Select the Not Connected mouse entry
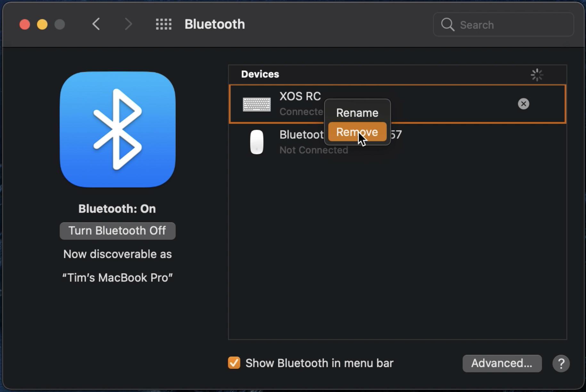Screen dimensions: 586x392 click(313, 150)
